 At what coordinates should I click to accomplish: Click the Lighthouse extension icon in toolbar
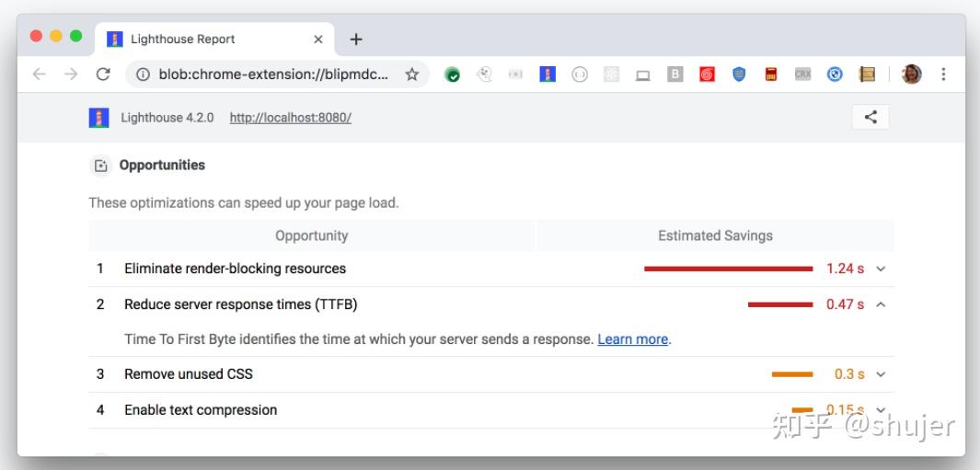[548, 75]
